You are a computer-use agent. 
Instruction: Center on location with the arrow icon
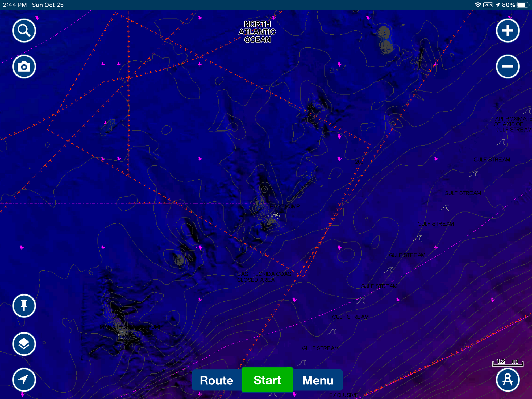coord(24,380)
